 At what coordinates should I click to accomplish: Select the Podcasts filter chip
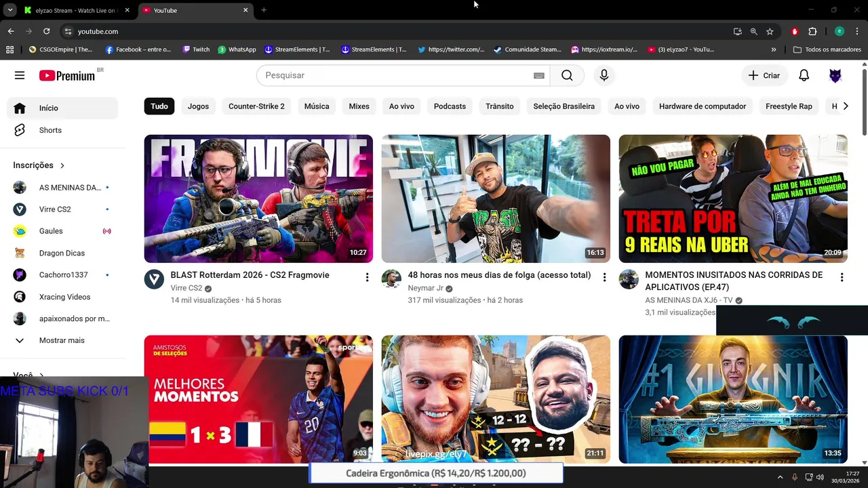450,106
